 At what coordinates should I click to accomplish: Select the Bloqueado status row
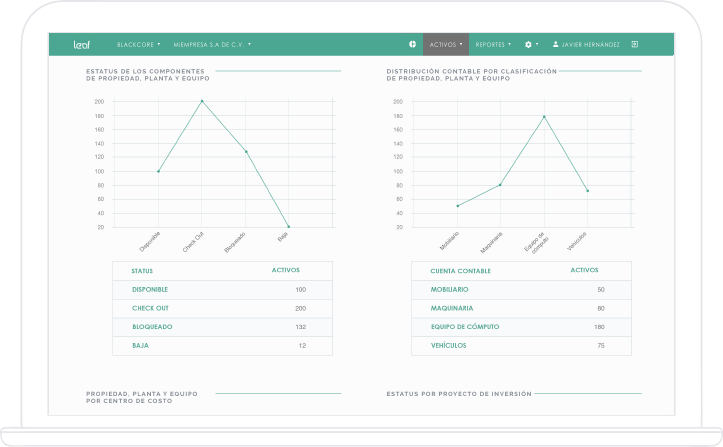150,327
